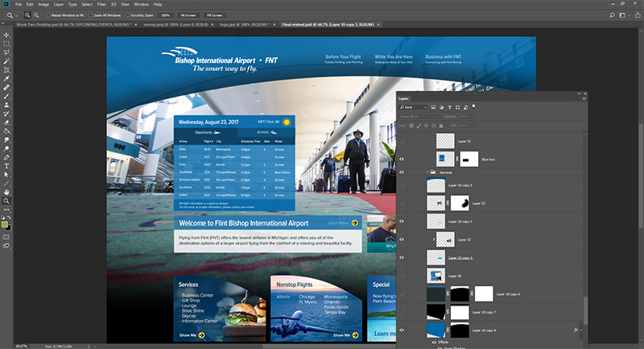Viewport: 644px width, 349px height.
Task: Select the Horizontal Type tool
Action: [x=6, y=166]
